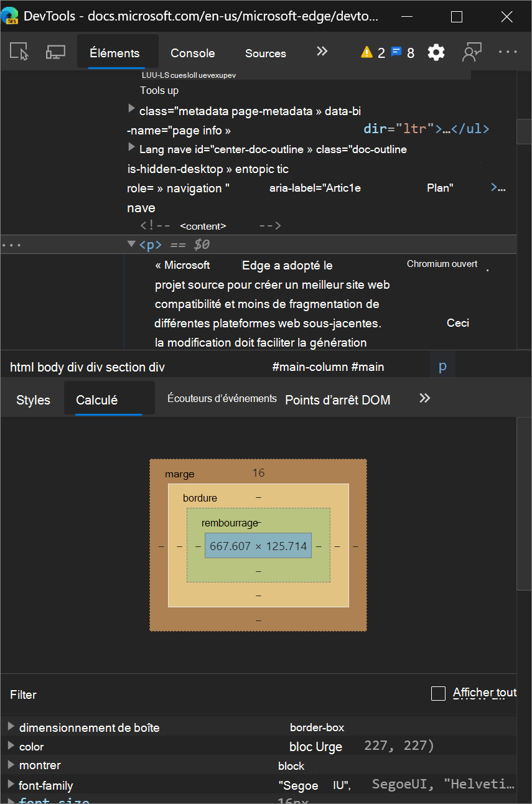Open the three-dot customize DevTools menu
The image size is (532, 804).
[508, 52]
